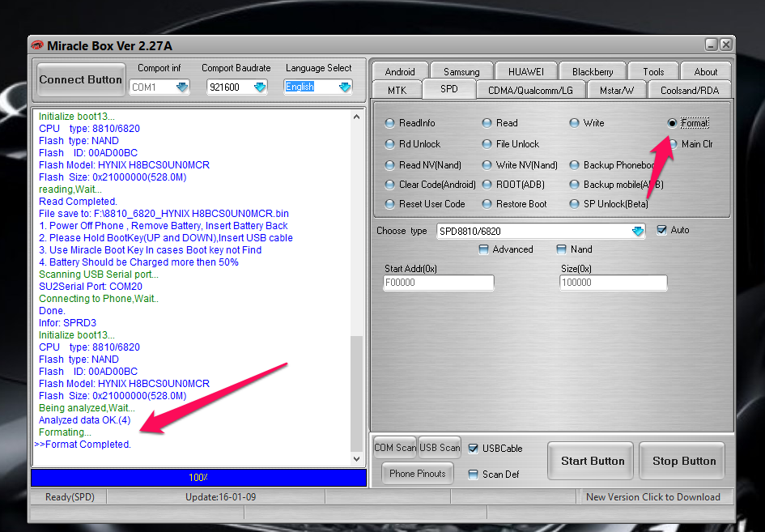This screenshot has height=532, width=765.
Task: Click the Miracle Box logo icon in title bar
Action: pyautogui.click(x=37, y=45)
